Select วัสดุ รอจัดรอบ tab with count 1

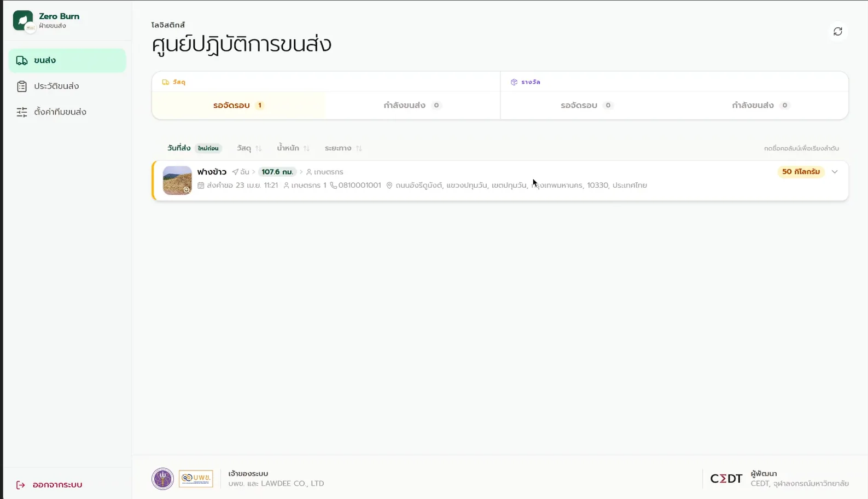pyautogui.click(x=238, y=105)
